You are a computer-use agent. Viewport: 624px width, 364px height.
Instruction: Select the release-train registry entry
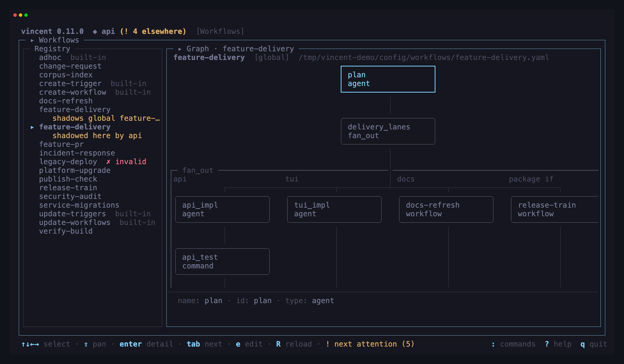click(x=68, y=188)
